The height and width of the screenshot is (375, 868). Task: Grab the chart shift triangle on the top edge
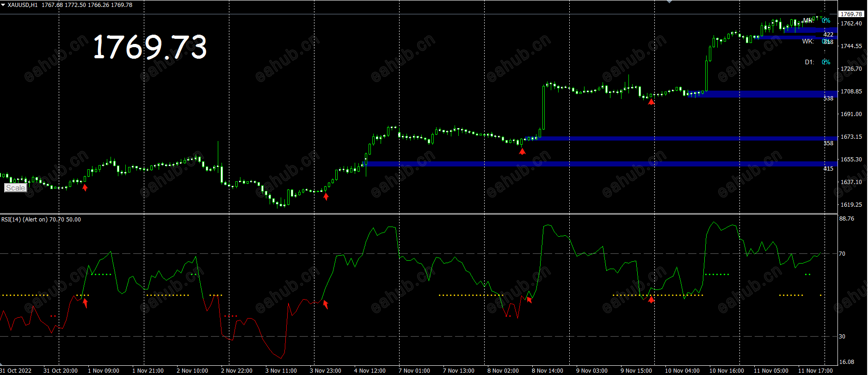coord(669,2)
